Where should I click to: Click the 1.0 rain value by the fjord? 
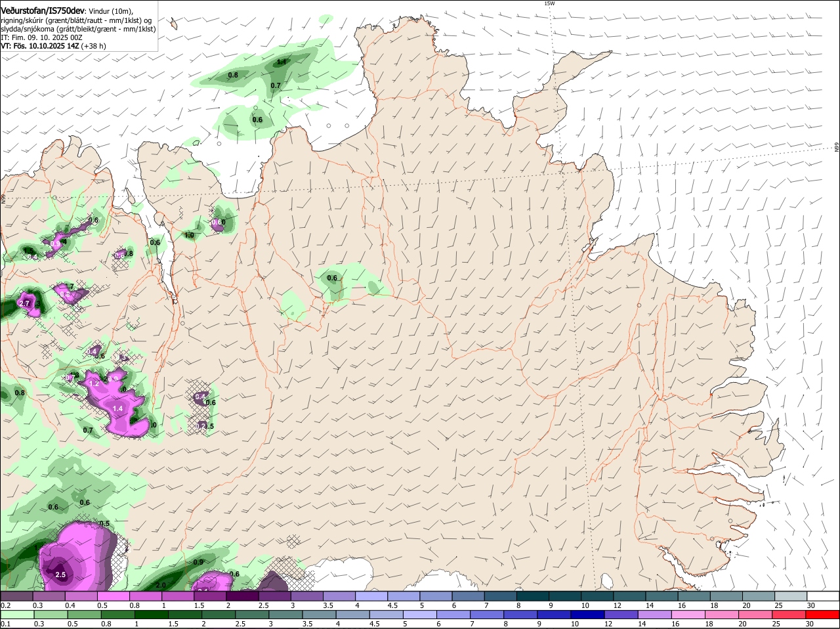[189, 235]
